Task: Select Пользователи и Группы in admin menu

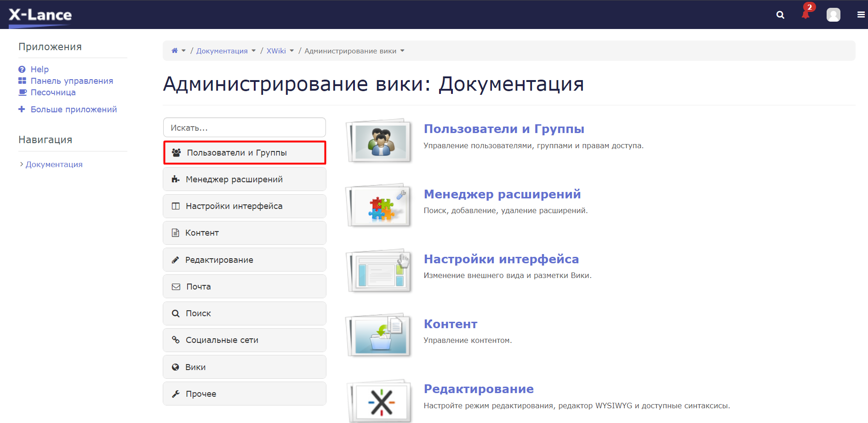Action: (x=245, y=152)
